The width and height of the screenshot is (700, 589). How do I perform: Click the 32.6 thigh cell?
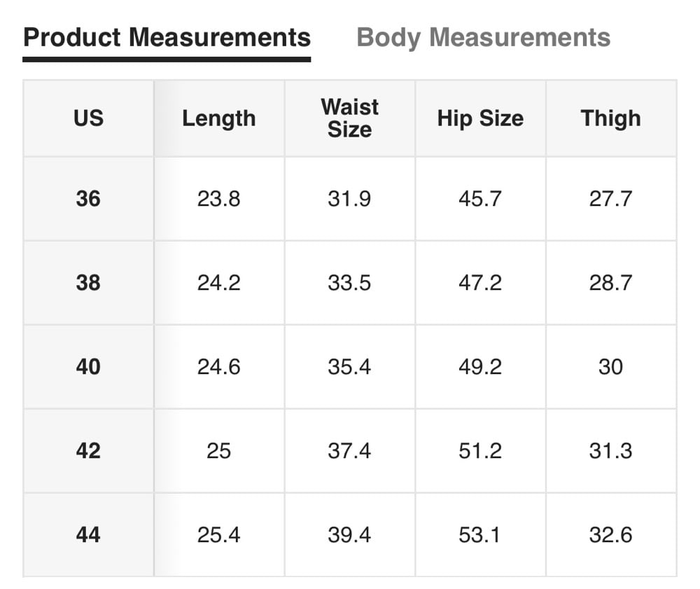610,535
